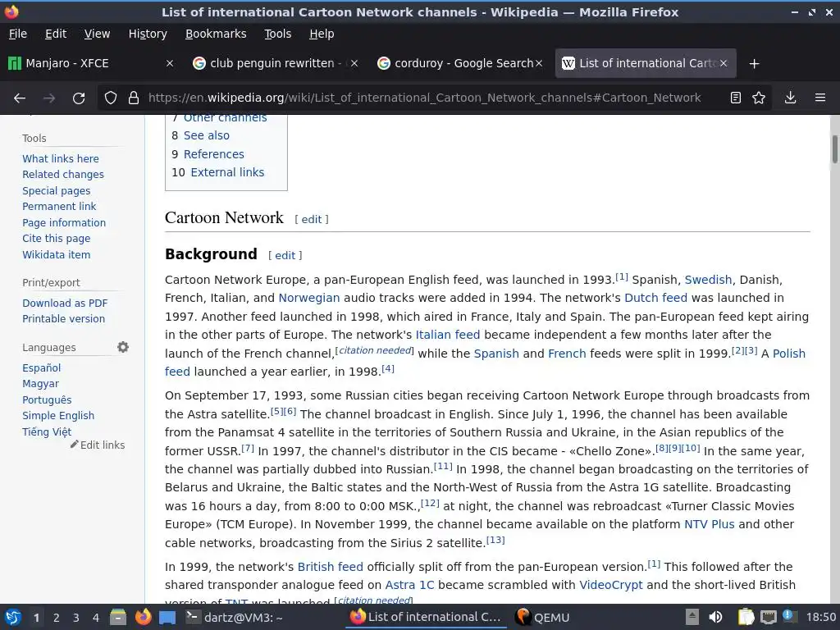
Task: Click network display tray icon
Action: pyautogui.click(x=768, y=617)
